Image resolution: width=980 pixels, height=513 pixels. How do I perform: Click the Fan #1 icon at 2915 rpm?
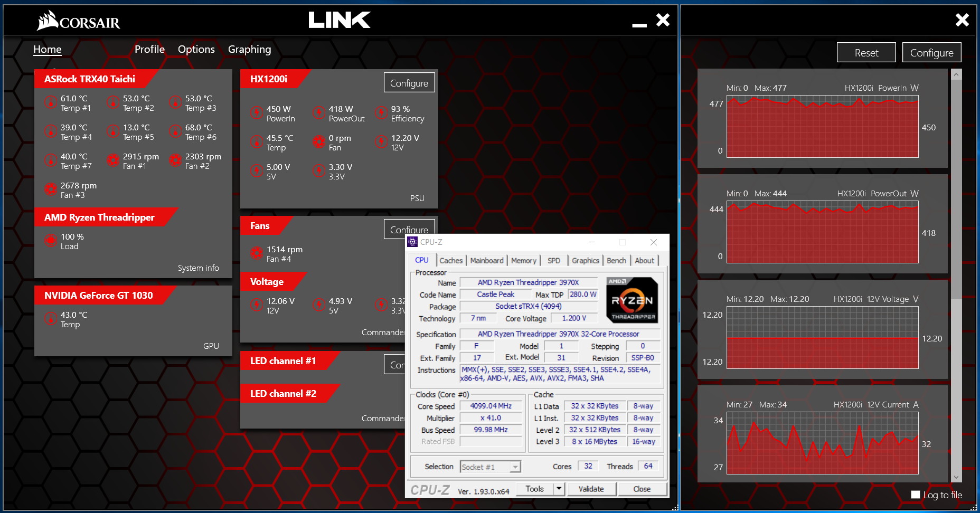point(113,160)
